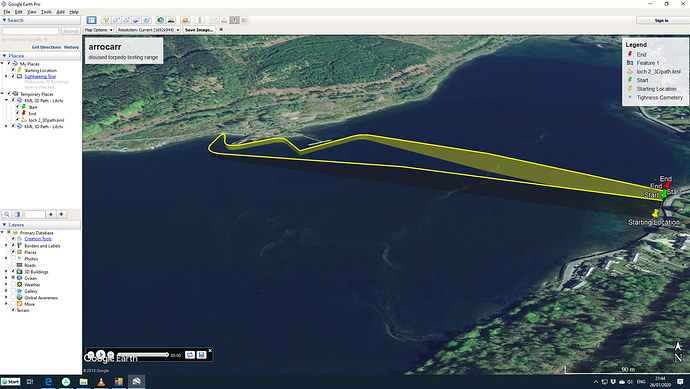Select the Add Polygon tool
The height and width of the screenshot is (389, 690).
116,20
